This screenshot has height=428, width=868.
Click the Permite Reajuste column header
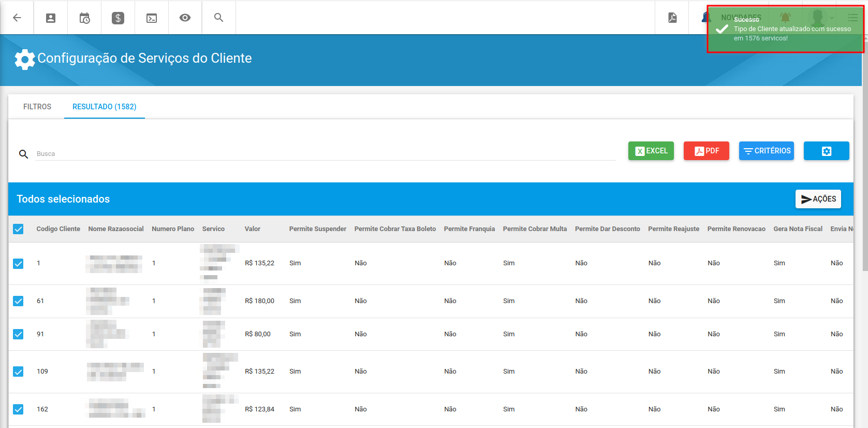point(674,229)
